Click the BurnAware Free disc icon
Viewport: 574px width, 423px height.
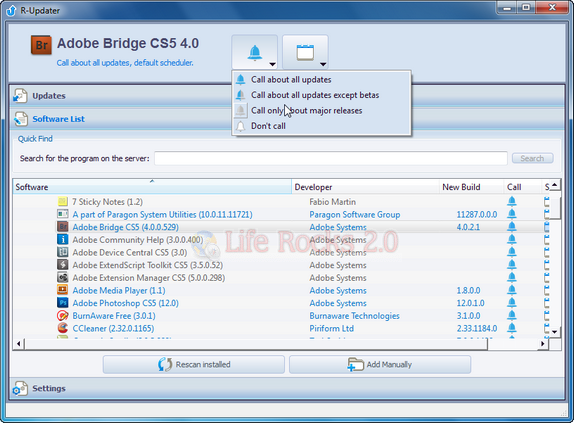(x=63, y=315)
